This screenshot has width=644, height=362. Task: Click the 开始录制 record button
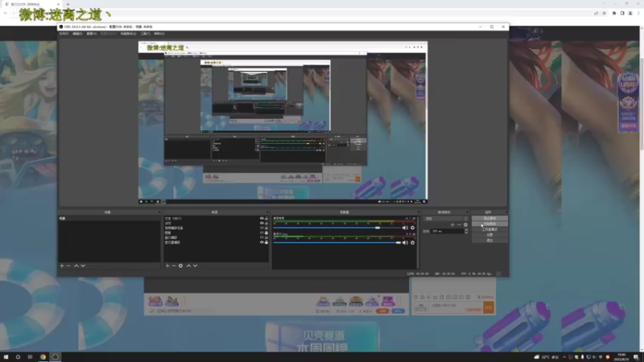click(x=489, y=224)
